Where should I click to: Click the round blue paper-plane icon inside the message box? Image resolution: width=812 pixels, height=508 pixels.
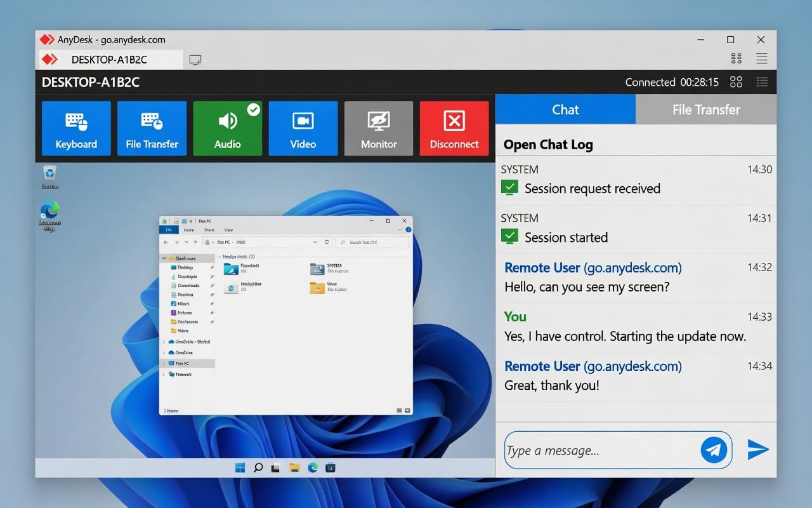[x=714, y=450]
